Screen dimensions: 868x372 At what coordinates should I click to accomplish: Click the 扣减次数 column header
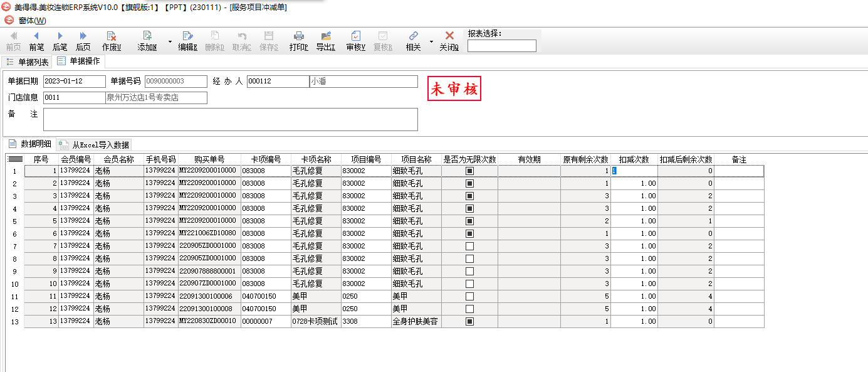pos(634,159)
